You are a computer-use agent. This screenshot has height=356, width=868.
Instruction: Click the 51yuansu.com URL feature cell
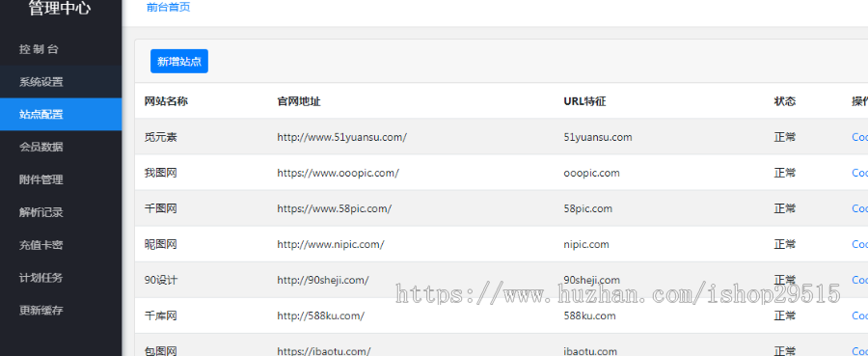click(598, 137)
